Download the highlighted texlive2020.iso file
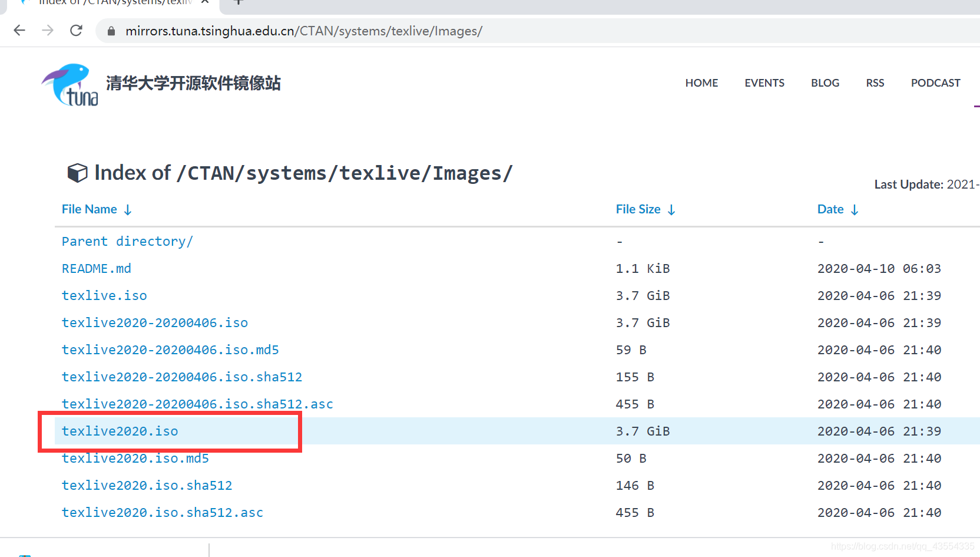The image size is (980, 557). click(x=120, y=431)
